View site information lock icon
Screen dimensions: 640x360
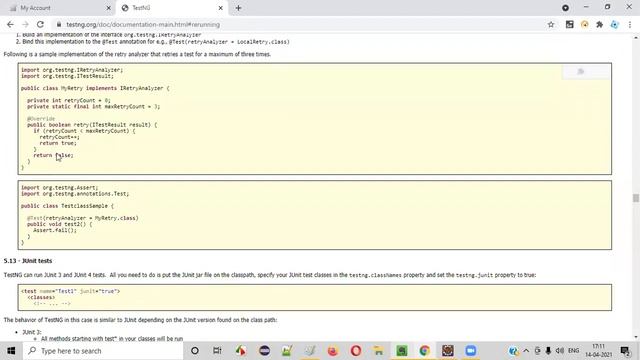click(59, 24)
